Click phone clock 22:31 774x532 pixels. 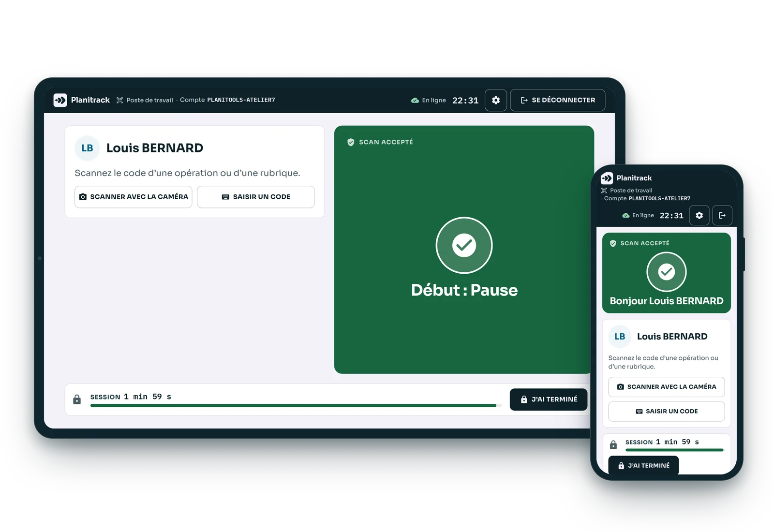pyautogui.click(x=671, y=216)
